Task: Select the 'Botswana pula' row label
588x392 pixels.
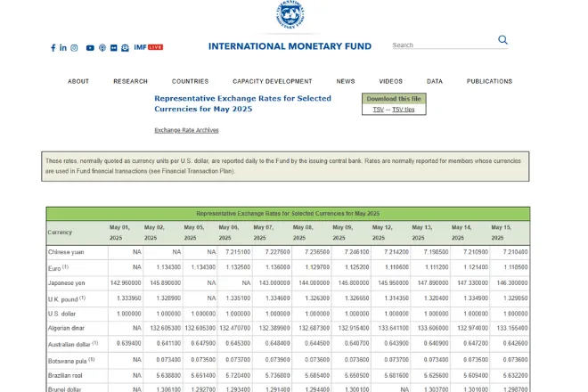Action: pyautogui.click(x=71, y=361)
